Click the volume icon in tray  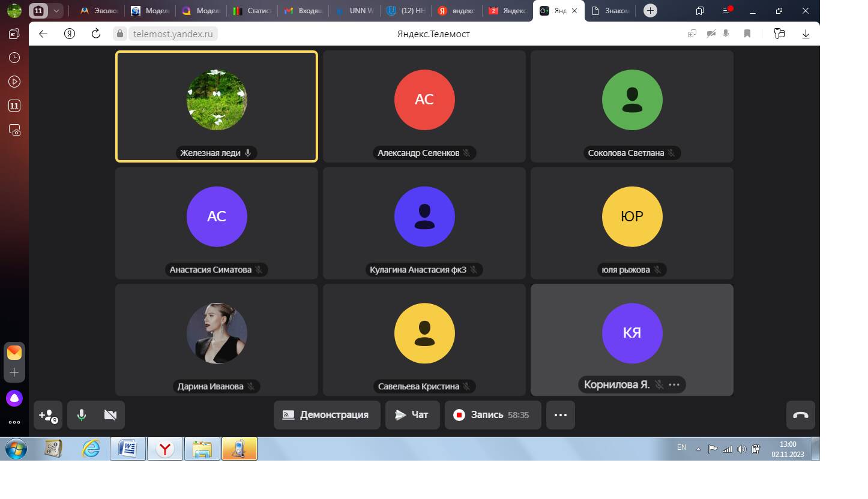[x=742, y=449]
